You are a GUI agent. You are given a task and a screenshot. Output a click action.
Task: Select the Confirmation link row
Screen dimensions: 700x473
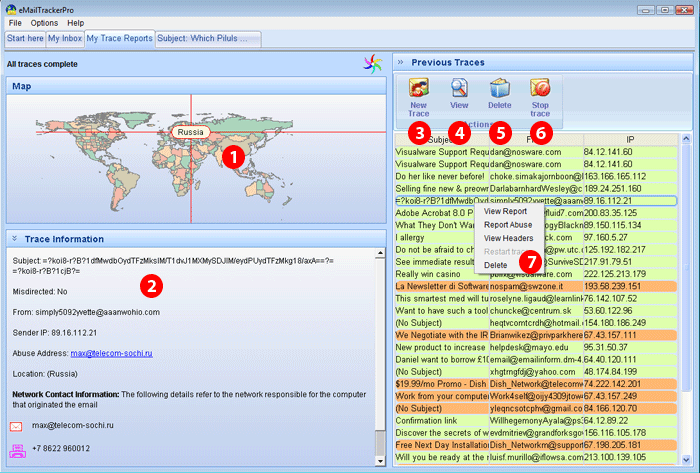536,420
